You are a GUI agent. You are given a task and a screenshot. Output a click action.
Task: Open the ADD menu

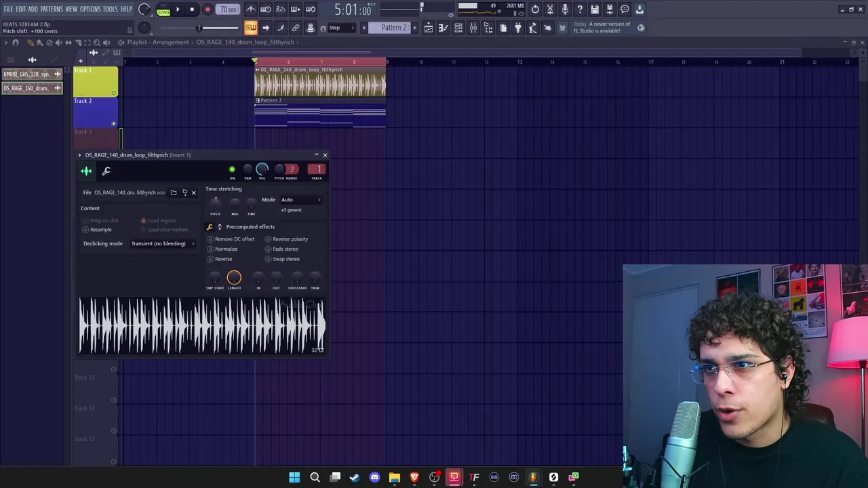click(x=33, y=9)
